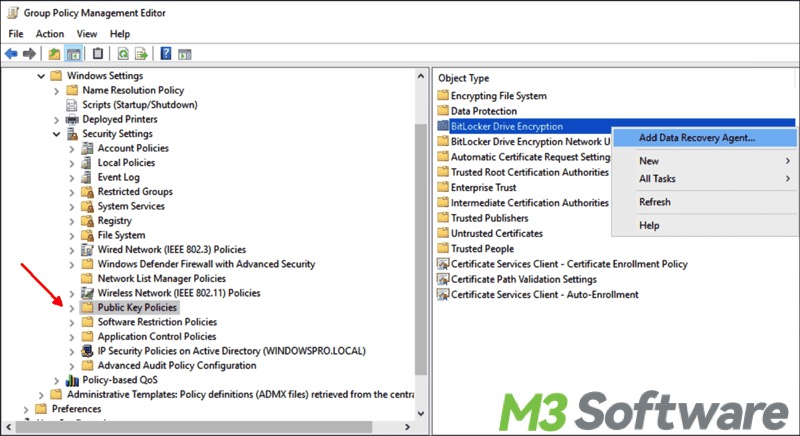Select Trusted Publishers in the list

click(x=490, y=218)
